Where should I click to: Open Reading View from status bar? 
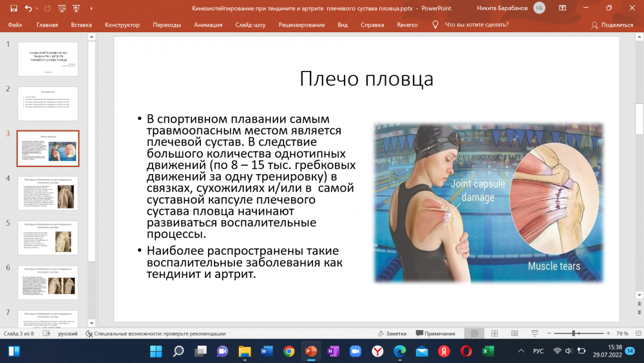[516, 333]
